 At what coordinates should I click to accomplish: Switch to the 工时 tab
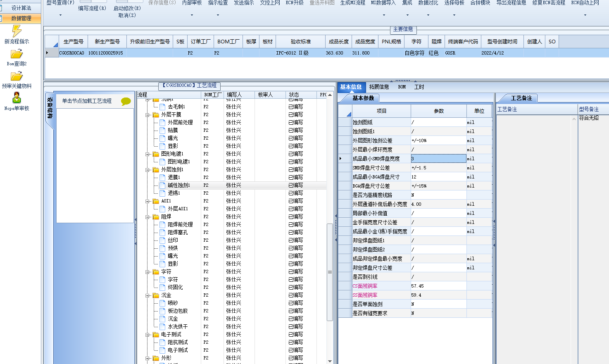419,87
